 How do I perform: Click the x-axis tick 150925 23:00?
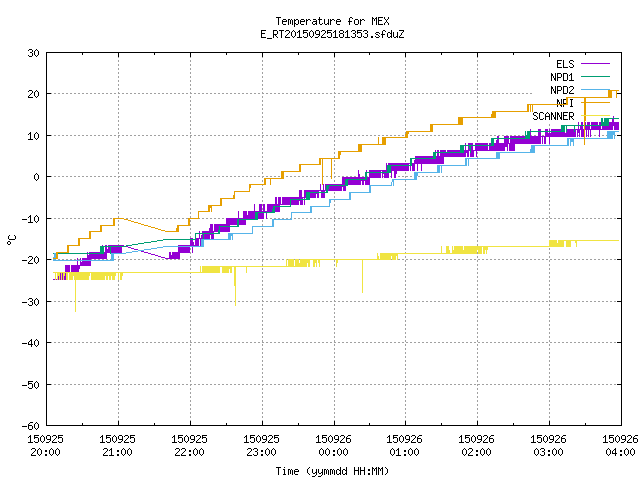pos(261,445)
